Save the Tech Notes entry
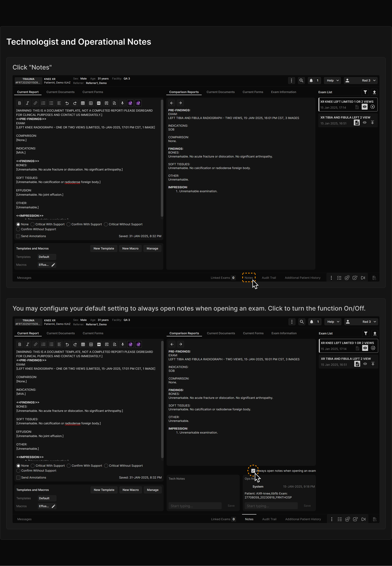This screenshot has width=392, height=566. (x=231, y=506)
